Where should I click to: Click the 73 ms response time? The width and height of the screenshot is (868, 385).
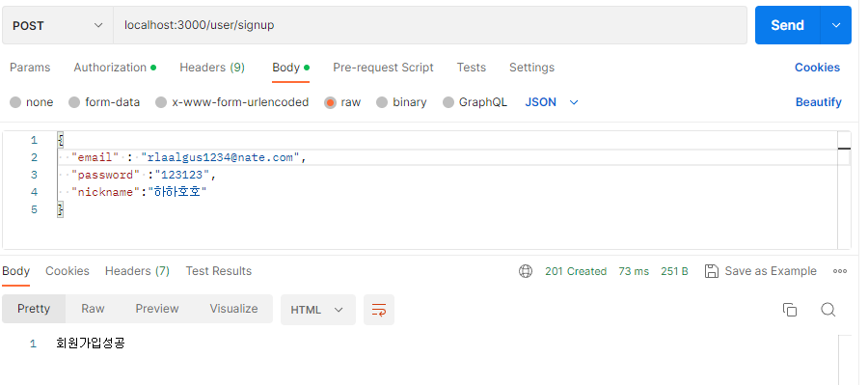coord(634,271)
